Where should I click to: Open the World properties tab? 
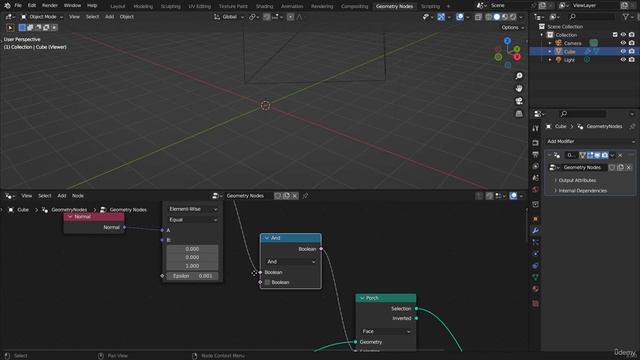point(536,189)
